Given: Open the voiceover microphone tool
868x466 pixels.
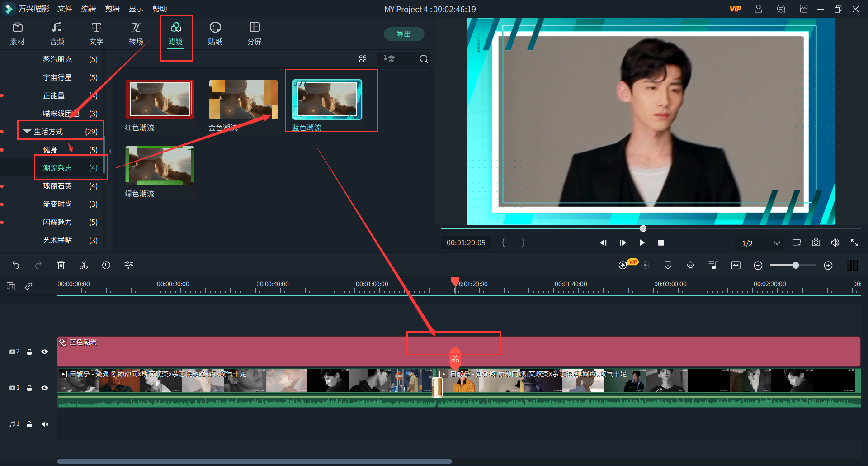Looking at the screenshot, I should click(690, 266).
